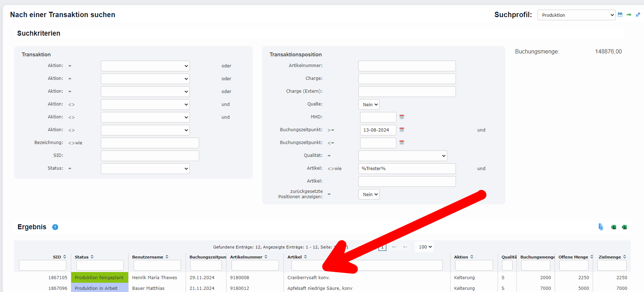644x292 pixels.
Task: Sort results by Status column
Action: coord(92,257)
